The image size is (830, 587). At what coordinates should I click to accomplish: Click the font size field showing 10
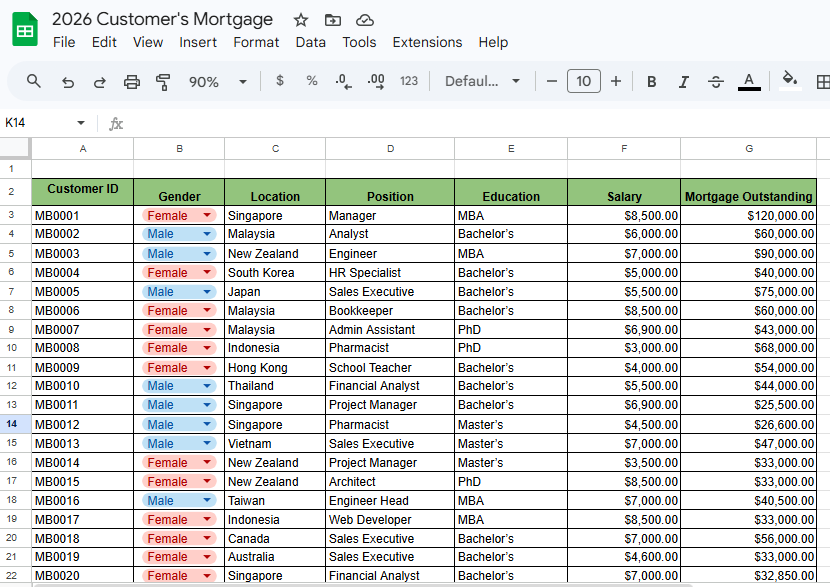tap(583, 82)
